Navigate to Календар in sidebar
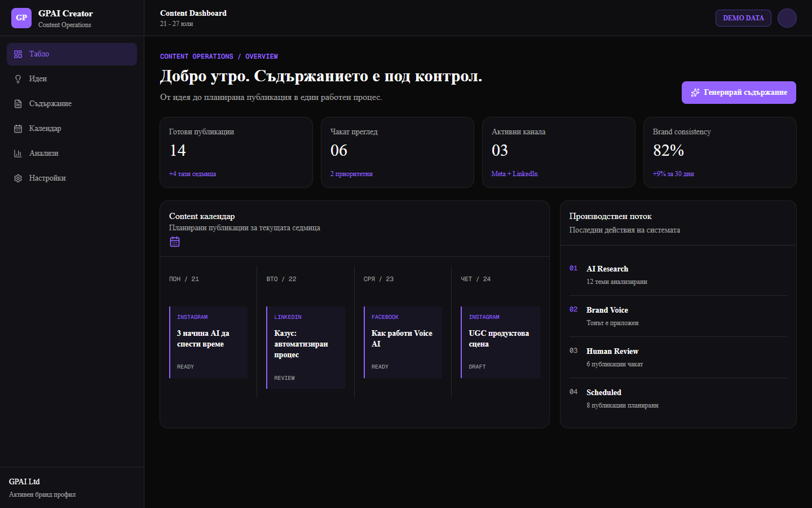 coord(72,129)
